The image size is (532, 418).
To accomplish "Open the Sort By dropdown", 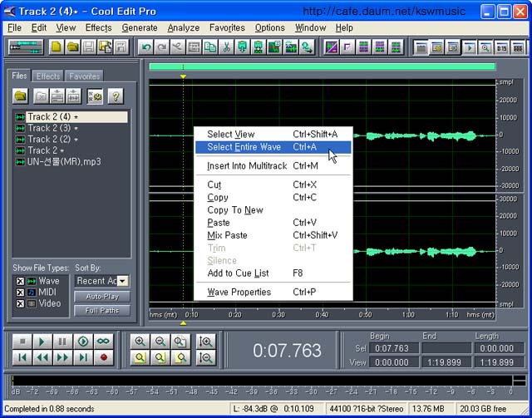I will pyautogui.click(x=122, y=281).
